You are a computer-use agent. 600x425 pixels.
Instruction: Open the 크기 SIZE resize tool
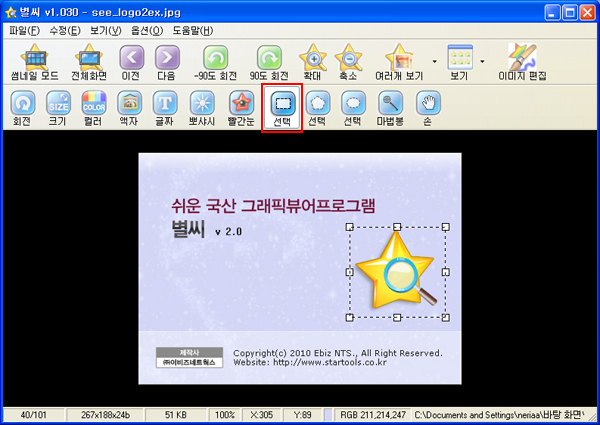[x=58, y=108]
